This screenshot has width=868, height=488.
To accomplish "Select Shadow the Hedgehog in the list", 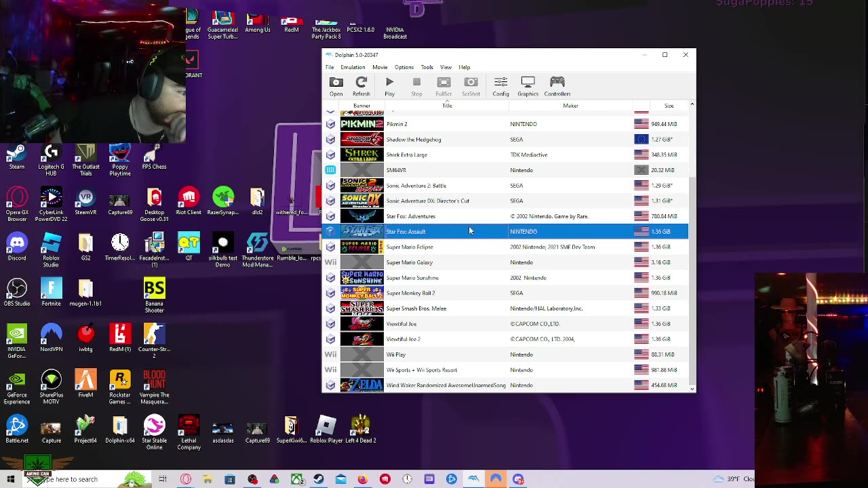I will tap(505, 140).
